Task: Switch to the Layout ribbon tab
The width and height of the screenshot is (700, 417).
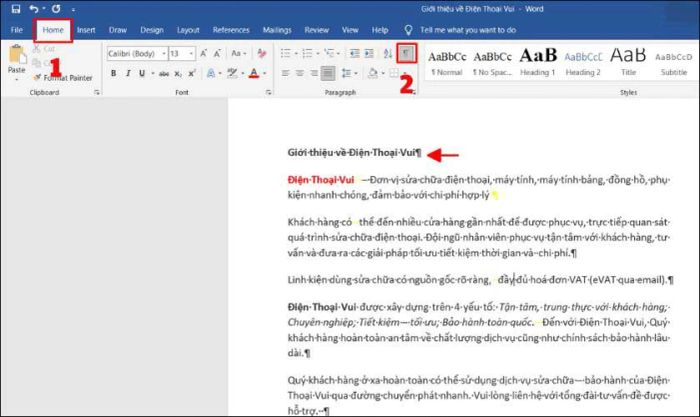Action: point(188,30)
